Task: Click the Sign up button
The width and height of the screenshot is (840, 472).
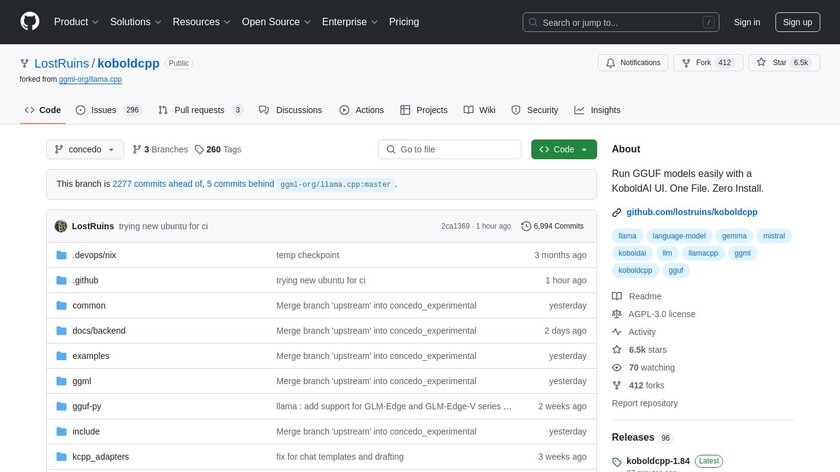Action: coord(797,22)
